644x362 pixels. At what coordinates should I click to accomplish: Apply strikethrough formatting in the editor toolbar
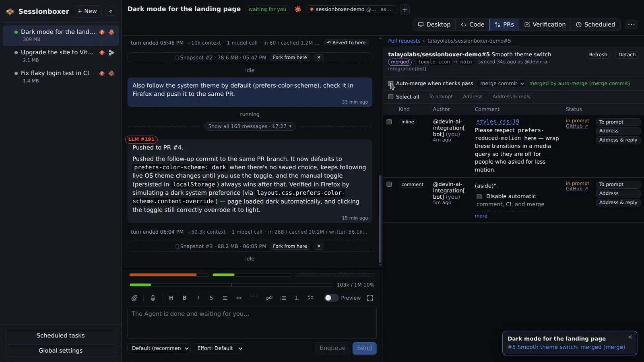[x=211, y=298]
